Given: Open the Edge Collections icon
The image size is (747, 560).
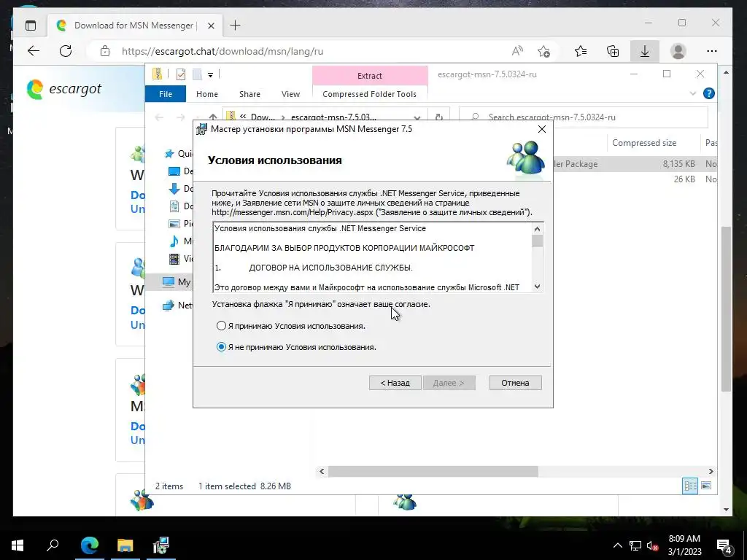Looking at the screenshot, I should click(613, 51).
